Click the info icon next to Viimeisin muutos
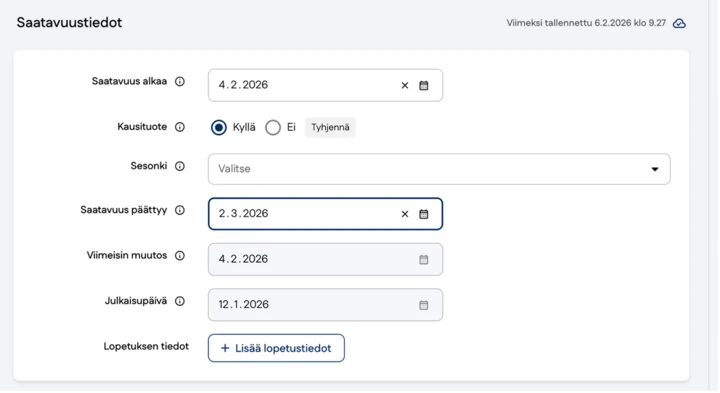This screenshot has height=393, width=720. 180,256
